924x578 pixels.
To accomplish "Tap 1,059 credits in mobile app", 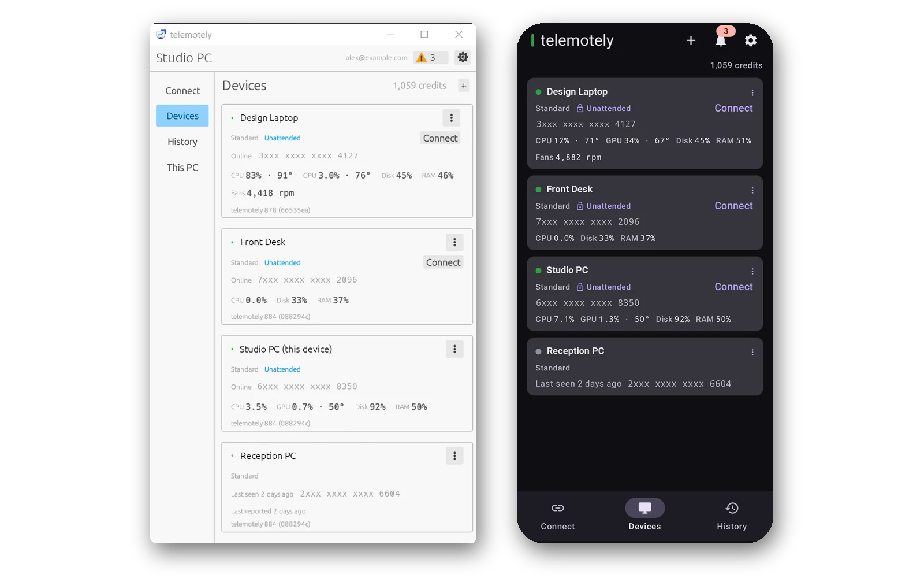I will (736, 65).
